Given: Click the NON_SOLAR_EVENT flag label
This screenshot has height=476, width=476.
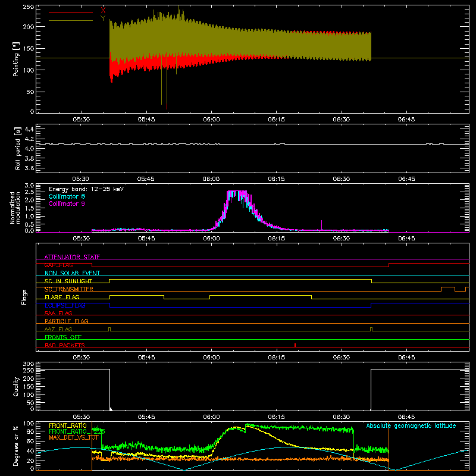Looking at the screenshot, I should click(x=72, y=273).
